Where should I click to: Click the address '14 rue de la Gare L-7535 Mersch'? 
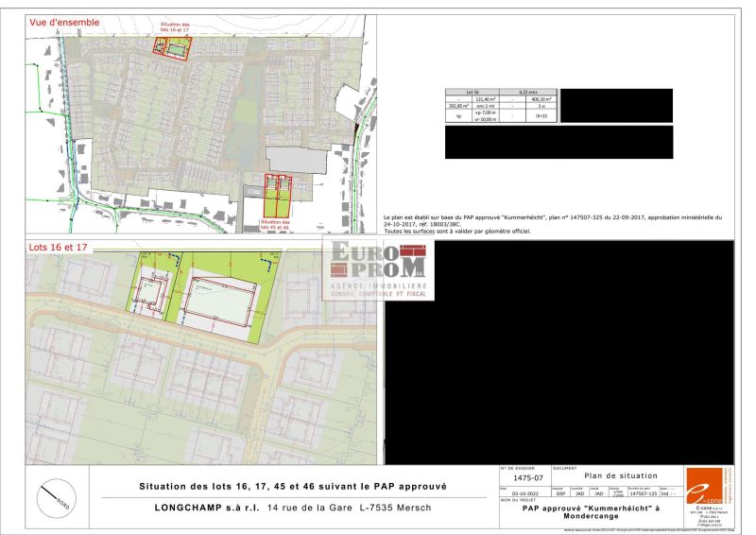[x=349, y=508]
